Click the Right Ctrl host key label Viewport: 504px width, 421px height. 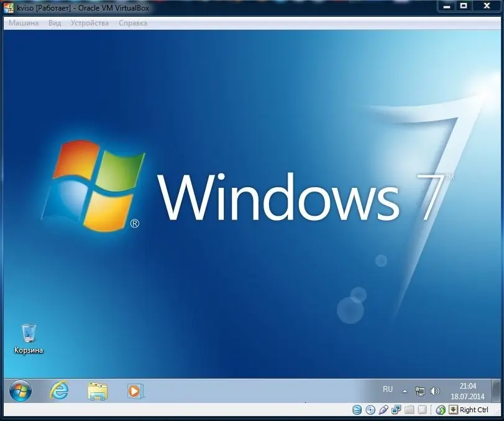[x=474, y=410]
